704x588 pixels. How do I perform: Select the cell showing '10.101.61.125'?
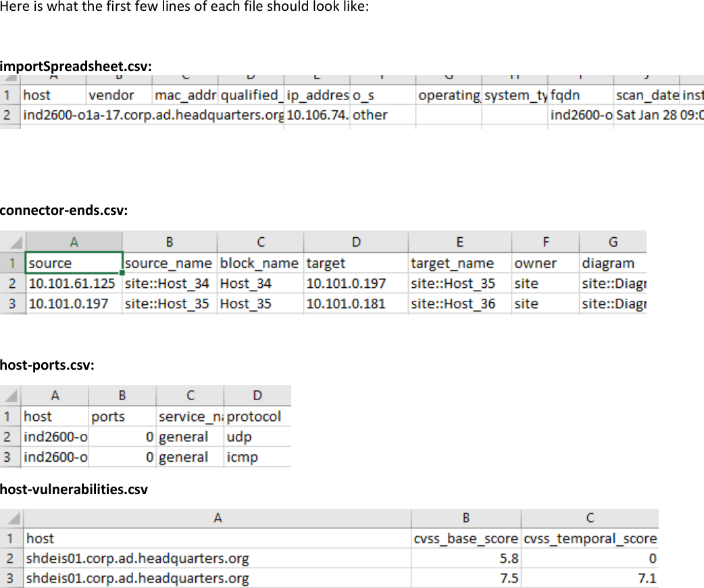tap(74, 283)
